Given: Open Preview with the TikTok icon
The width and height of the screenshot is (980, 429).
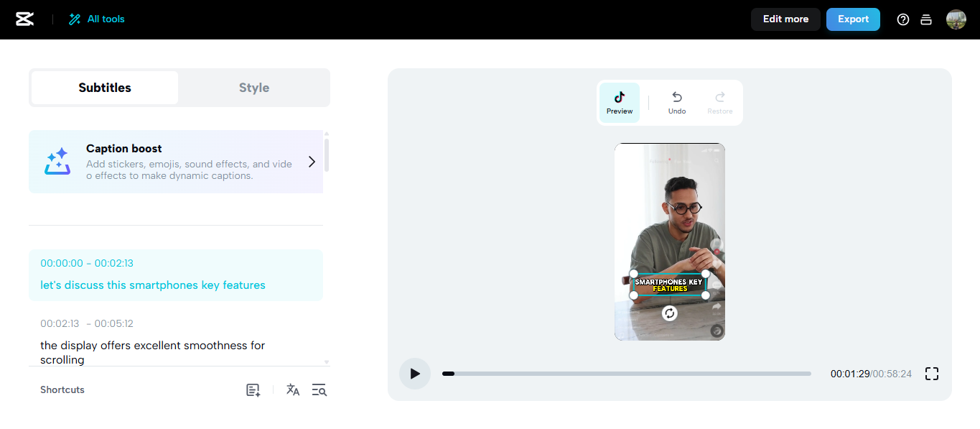Looking at the screenshot, I should tap(619, 102).
